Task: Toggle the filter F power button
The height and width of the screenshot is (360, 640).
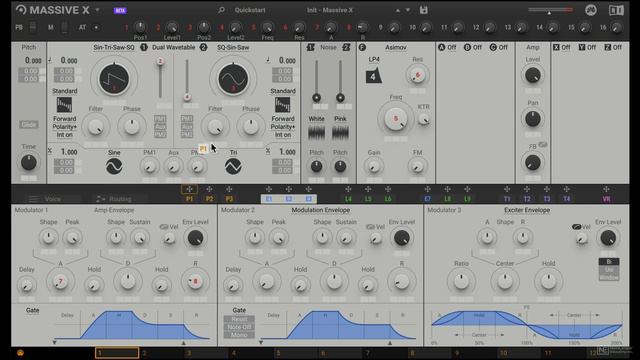Action: click(362, 47)
